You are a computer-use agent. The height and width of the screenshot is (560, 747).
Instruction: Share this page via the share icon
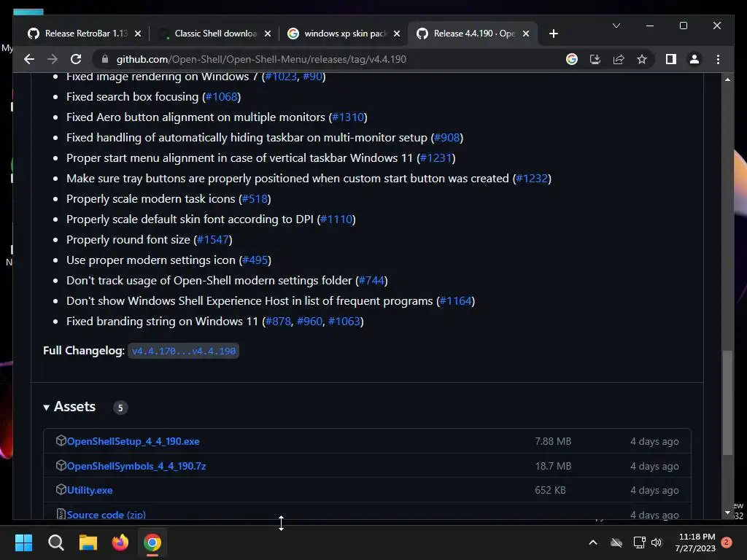coord(619,59)
